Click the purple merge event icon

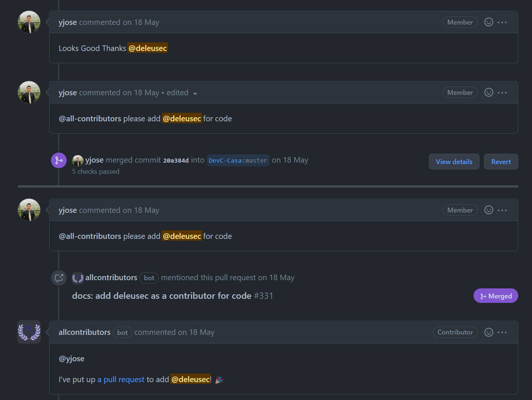tap(59, 160)
